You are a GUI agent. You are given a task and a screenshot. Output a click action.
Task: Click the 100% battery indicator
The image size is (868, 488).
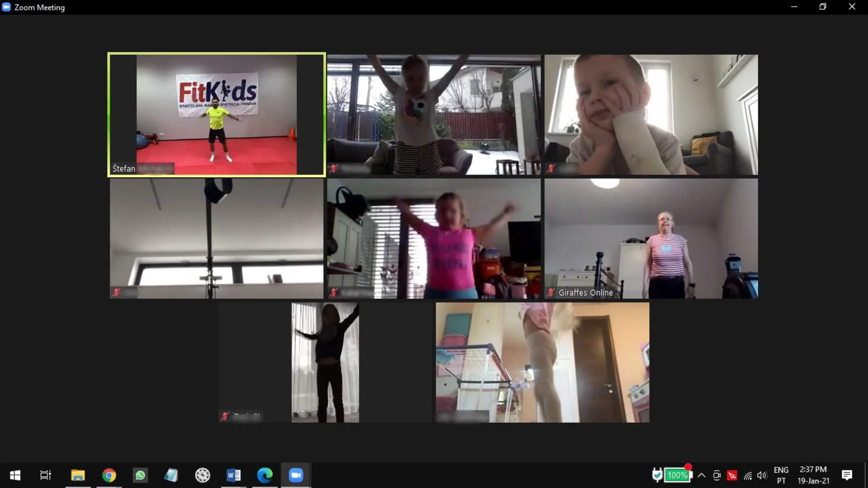(x=677, y=475)
